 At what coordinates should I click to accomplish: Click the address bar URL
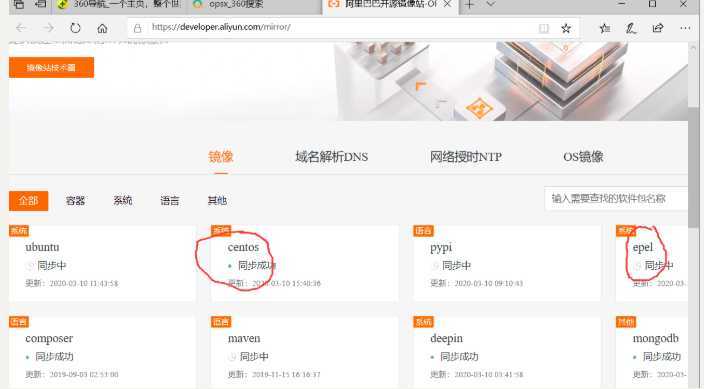(221, 27)
